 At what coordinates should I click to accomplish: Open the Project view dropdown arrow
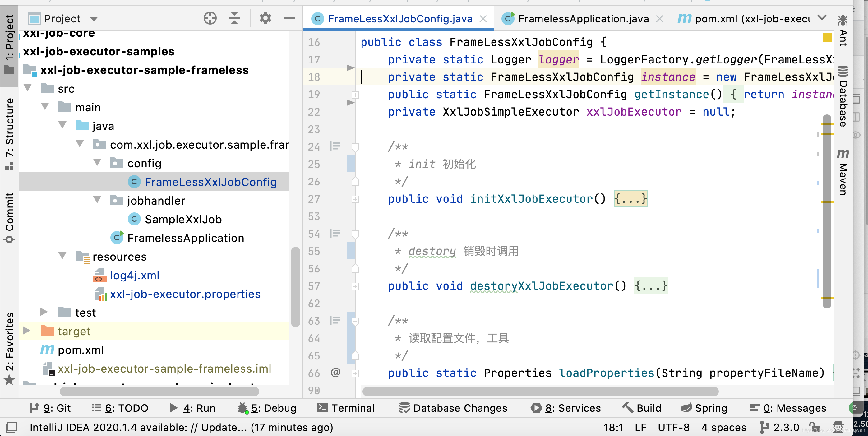coord(94,19)
